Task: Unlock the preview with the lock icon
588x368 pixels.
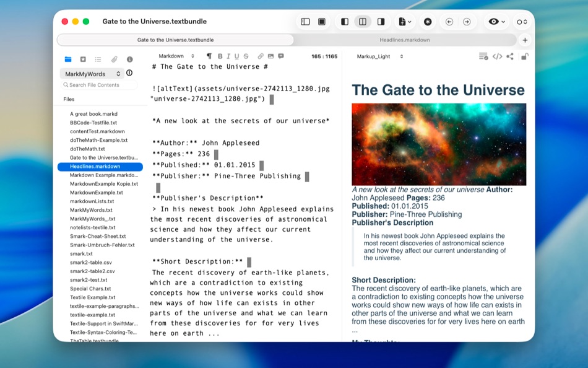Action: 524,56
